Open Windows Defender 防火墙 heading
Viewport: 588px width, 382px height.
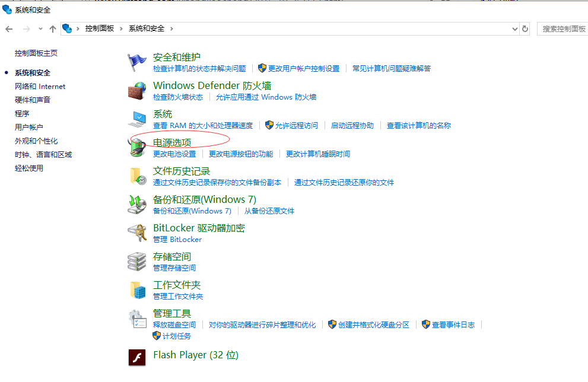click(212, 86)
